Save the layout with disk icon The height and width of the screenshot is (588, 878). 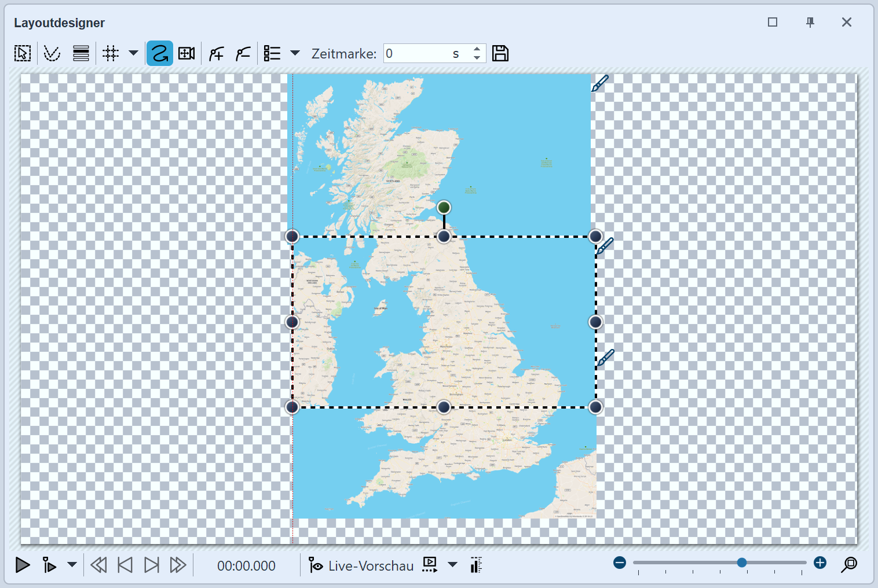(500, 54)
